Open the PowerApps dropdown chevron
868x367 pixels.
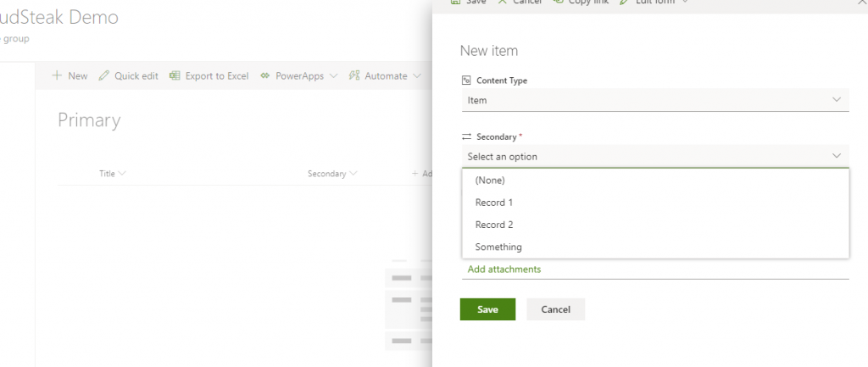pos(333,75)
